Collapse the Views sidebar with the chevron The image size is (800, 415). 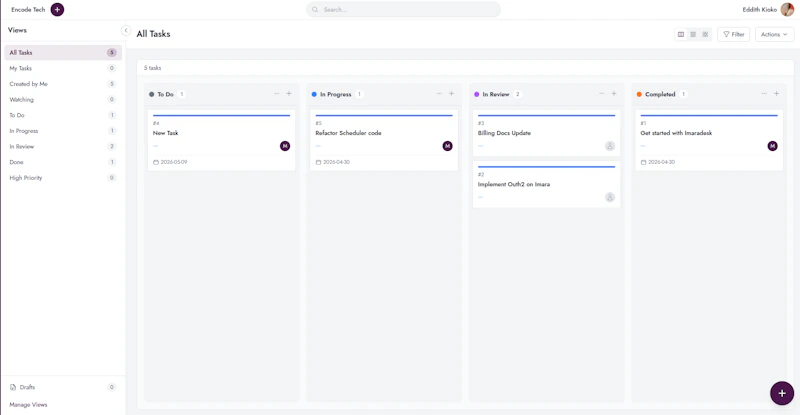coord(126,31)
